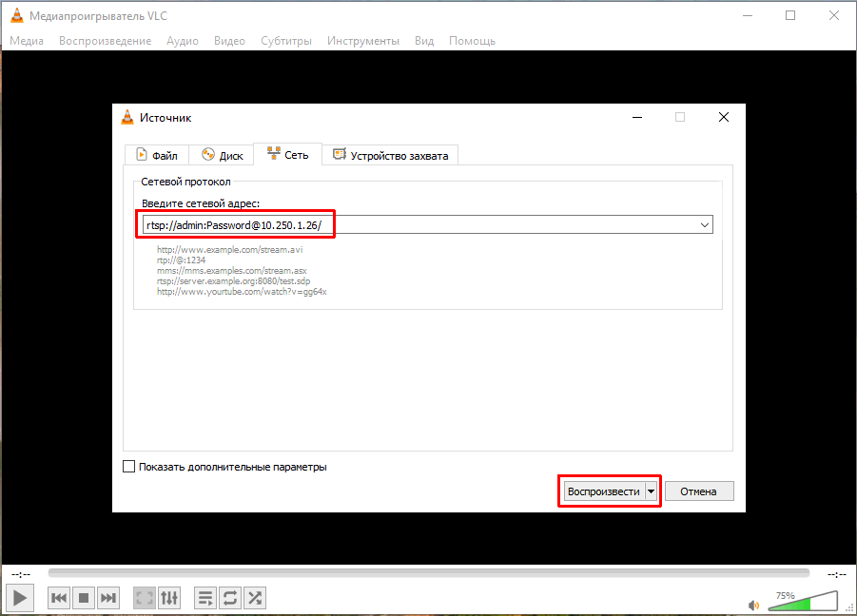
Task: Switch to the Файл tab
Action: 157,155
